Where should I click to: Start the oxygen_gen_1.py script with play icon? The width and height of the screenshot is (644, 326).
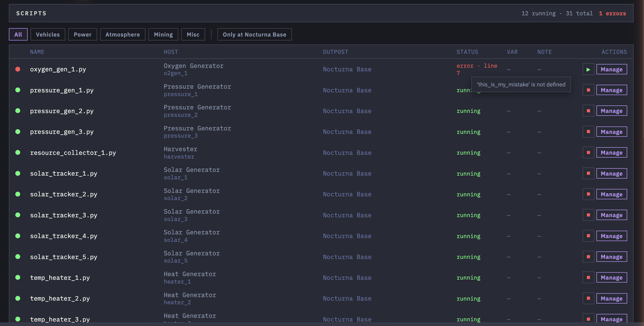(588, 69)
